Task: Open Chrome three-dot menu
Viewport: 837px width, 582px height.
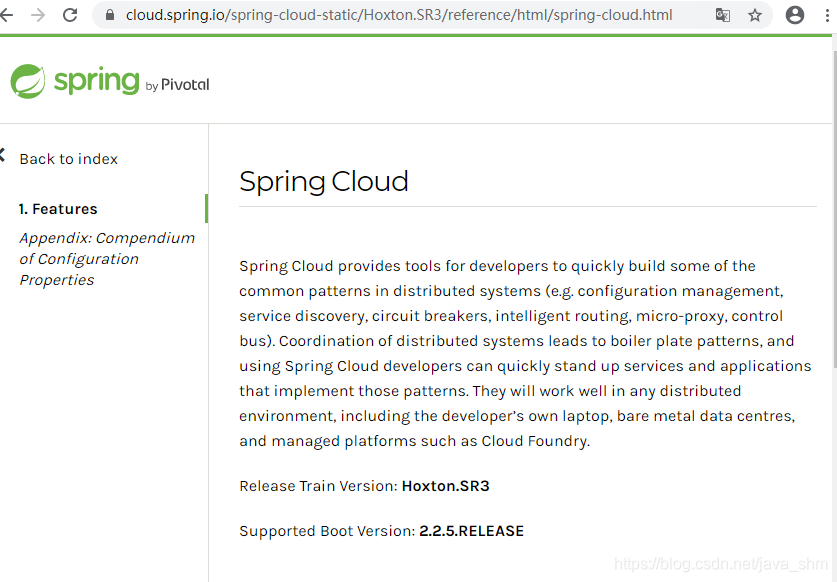Action: (827, 15)
